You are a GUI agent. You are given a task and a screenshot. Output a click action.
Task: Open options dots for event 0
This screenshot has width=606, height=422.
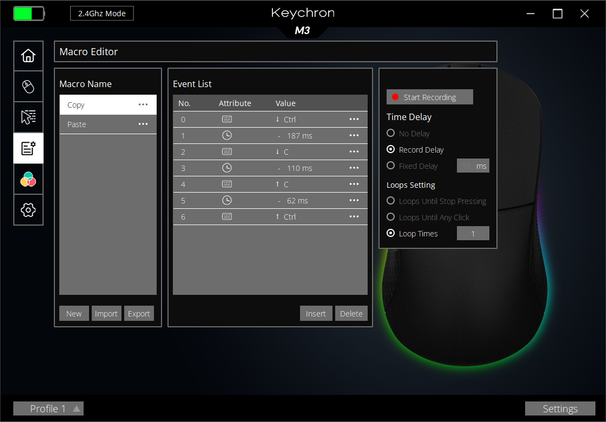coord(354,119)
